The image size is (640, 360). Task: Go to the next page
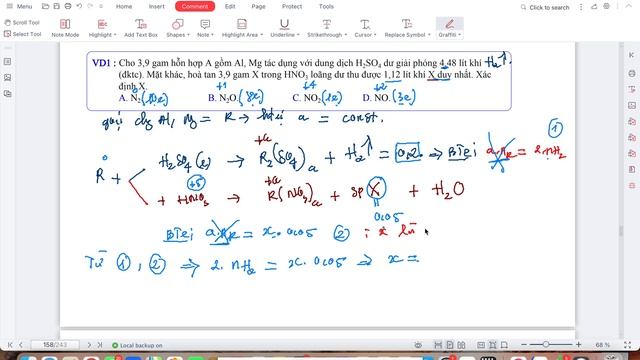89,345
